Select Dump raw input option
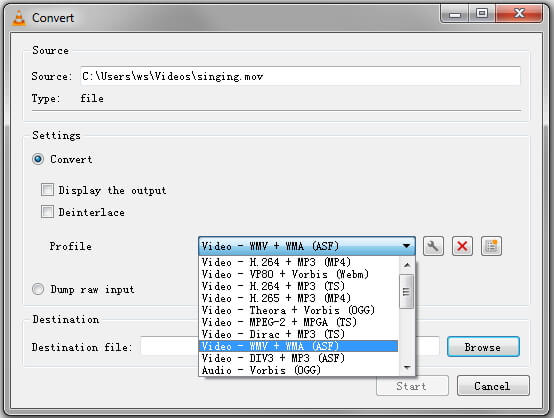This screenshot has width=554, height=418. [x=38, y=289]
